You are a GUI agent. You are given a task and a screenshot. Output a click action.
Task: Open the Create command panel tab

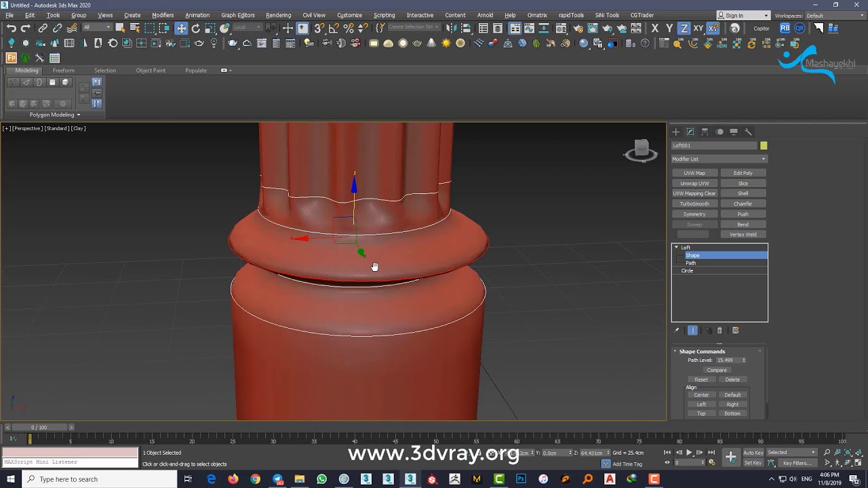(x=675, y=131)
